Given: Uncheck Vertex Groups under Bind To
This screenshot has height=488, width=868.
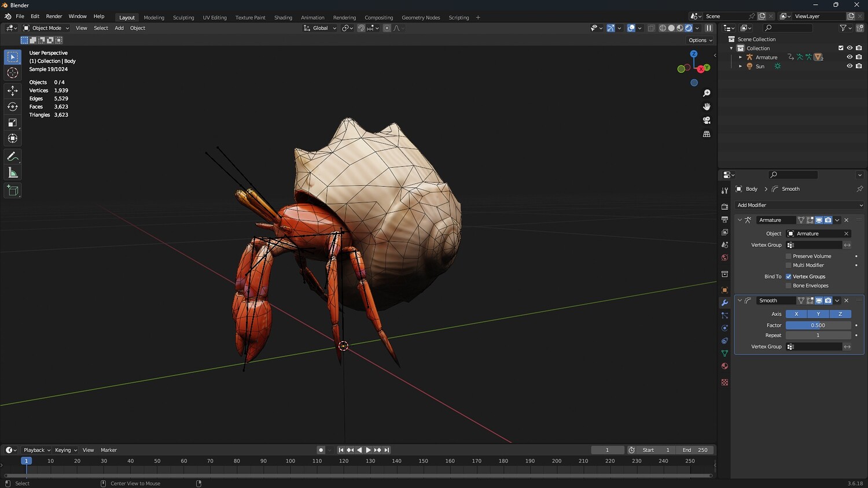Looking at the screenshot, I should (789, 276).
